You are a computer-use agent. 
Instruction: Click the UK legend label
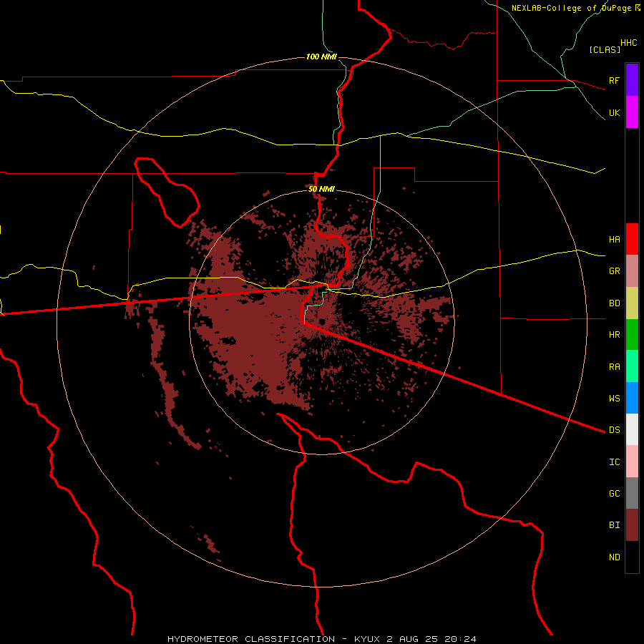(x=614, y=112)
